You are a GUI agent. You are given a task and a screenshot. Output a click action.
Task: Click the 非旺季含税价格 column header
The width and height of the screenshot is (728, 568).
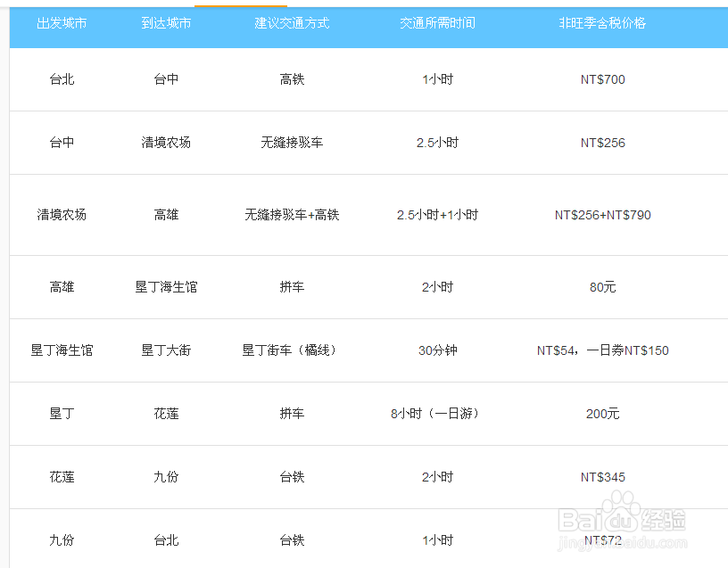click(602, 23)
